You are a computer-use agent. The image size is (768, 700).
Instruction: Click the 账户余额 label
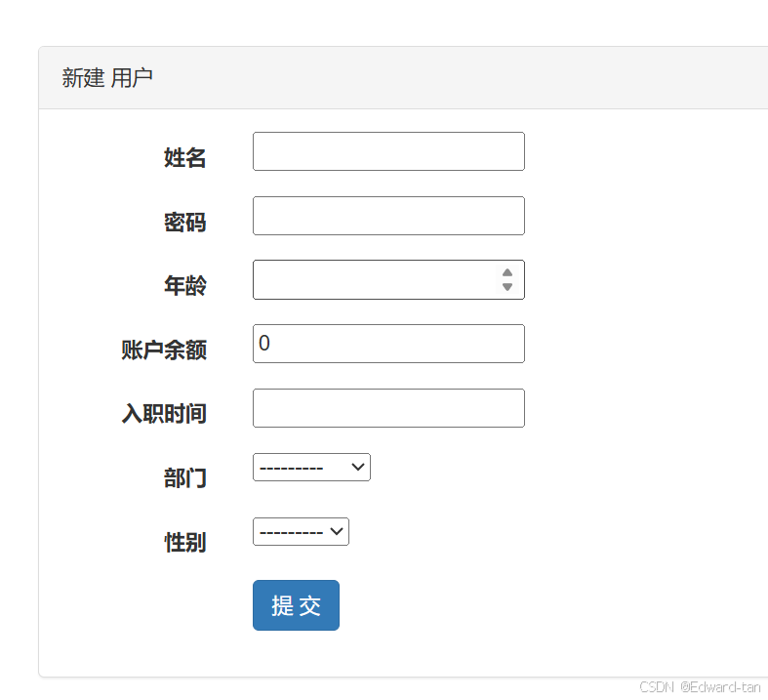164,350
